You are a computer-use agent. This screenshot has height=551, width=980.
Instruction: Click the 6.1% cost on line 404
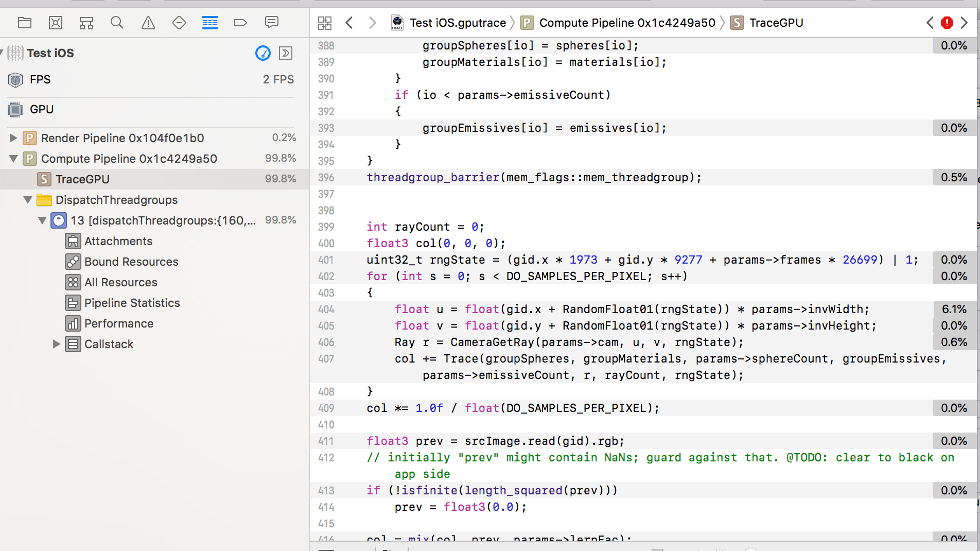(x=954, y=309)
